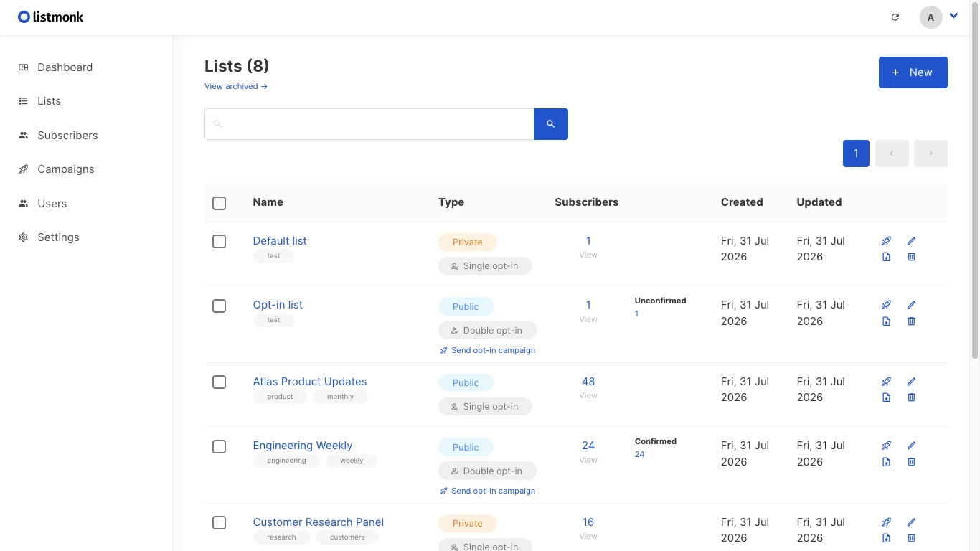Screen dimensions: 980x551
Task: Click the monthly tag on Atlas Product Updates
Action: [340, 397]
